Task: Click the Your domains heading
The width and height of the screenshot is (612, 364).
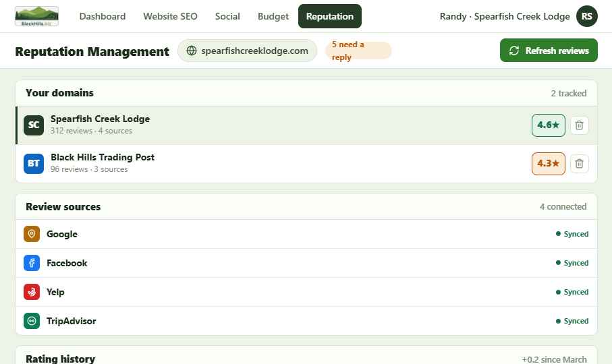Action: (60, 93)
